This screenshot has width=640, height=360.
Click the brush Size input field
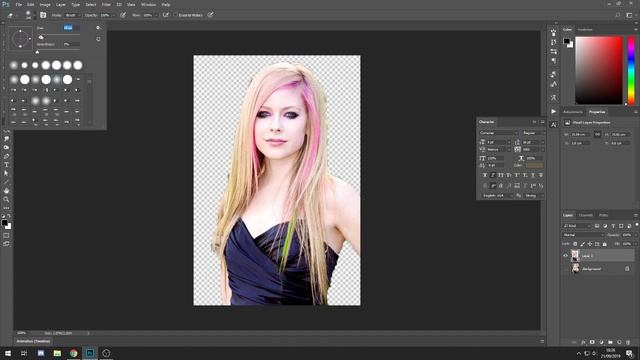pyautogui.click(x=71, y=28)
